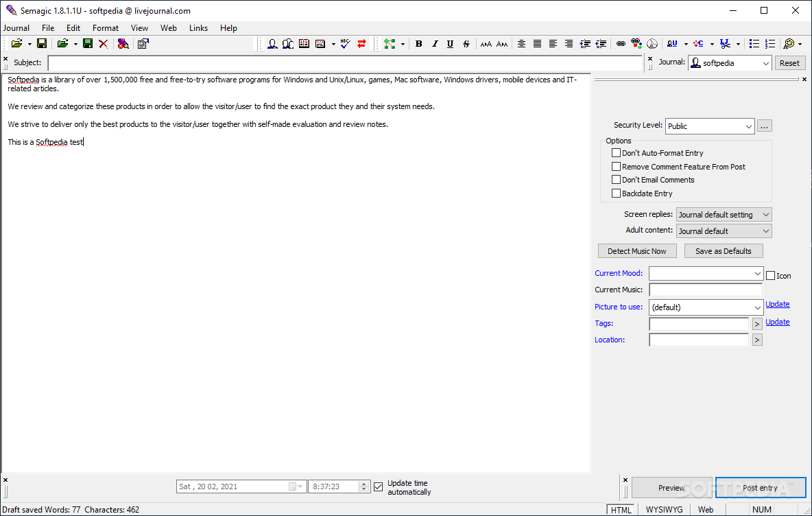The width and height of the screenshot is (812, 516).
Task: Expand arrow next to palette font icon
Action: 800,44
